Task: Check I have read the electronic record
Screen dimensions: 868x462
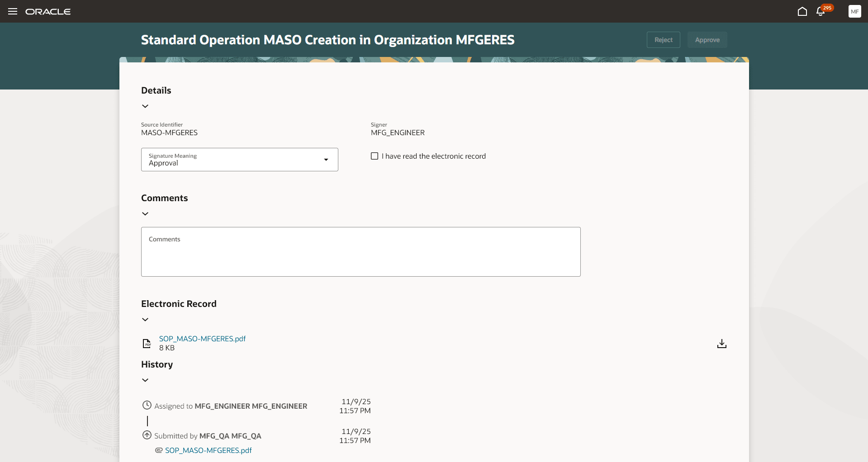Action: tap(375, 156)
